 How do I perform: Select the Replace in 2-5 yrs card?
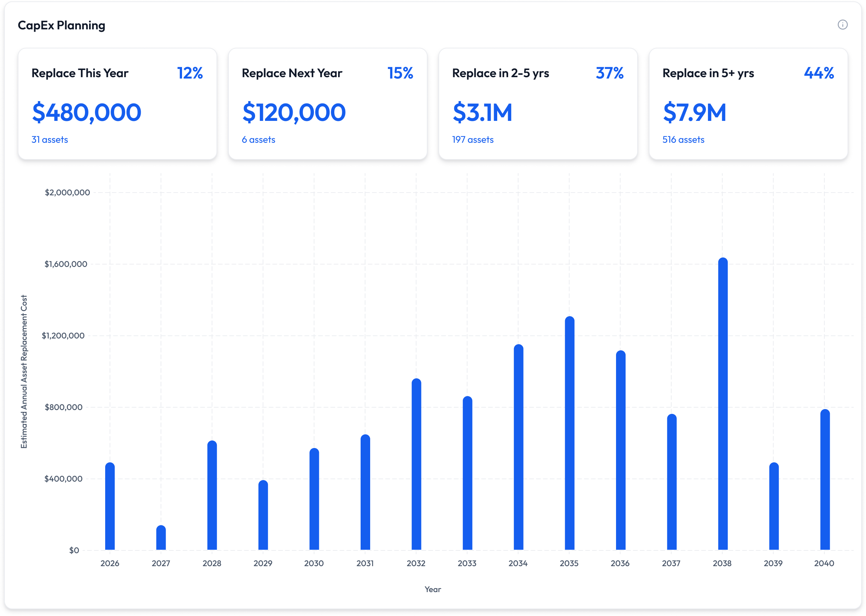click(x=537, y=103)
